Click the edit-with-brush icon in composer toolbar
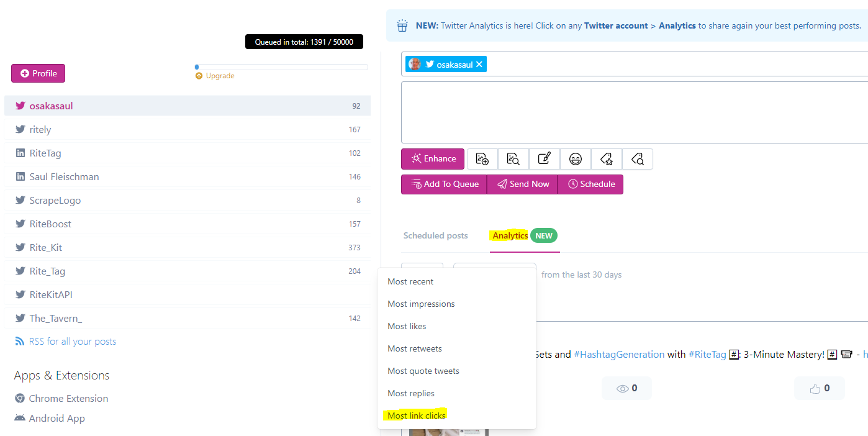 [x=545, y=159]
